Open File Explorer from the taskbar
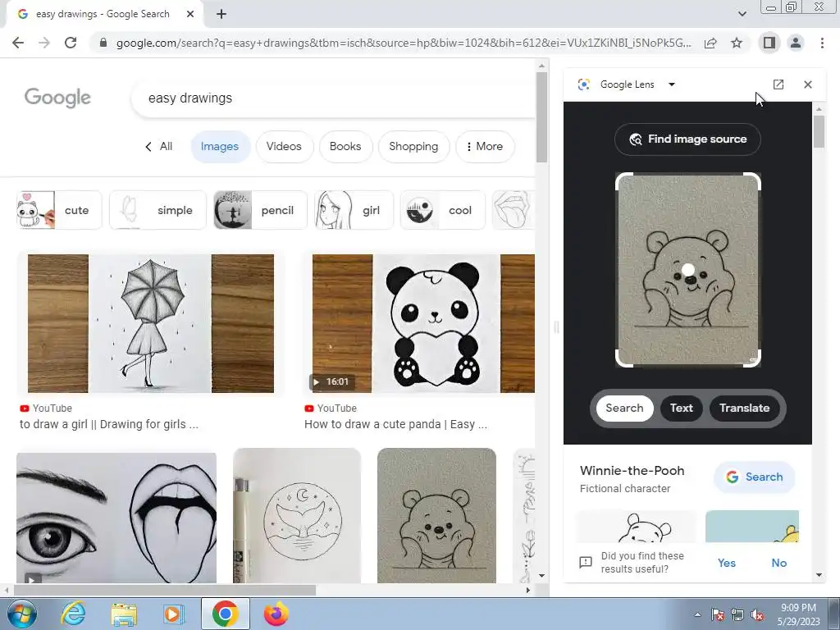840x630 pixels. click(x=124, y=614)
